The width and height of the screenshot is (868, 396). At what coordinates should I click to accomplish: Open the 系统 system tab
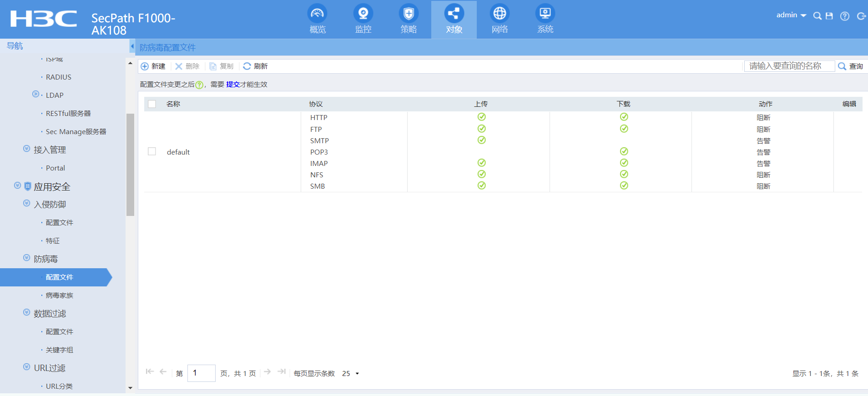coord(545,20)
